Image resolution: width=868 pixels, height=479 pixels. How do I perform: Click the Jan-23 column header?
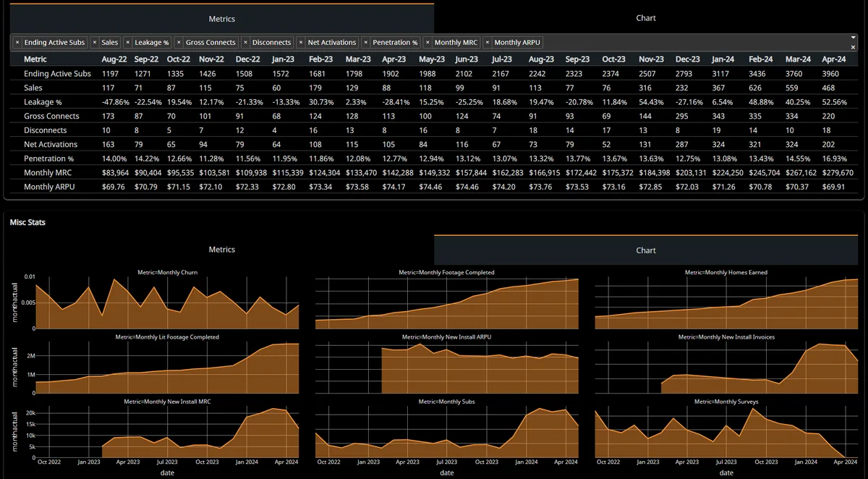pyautogui.click(x=283, y=59)
